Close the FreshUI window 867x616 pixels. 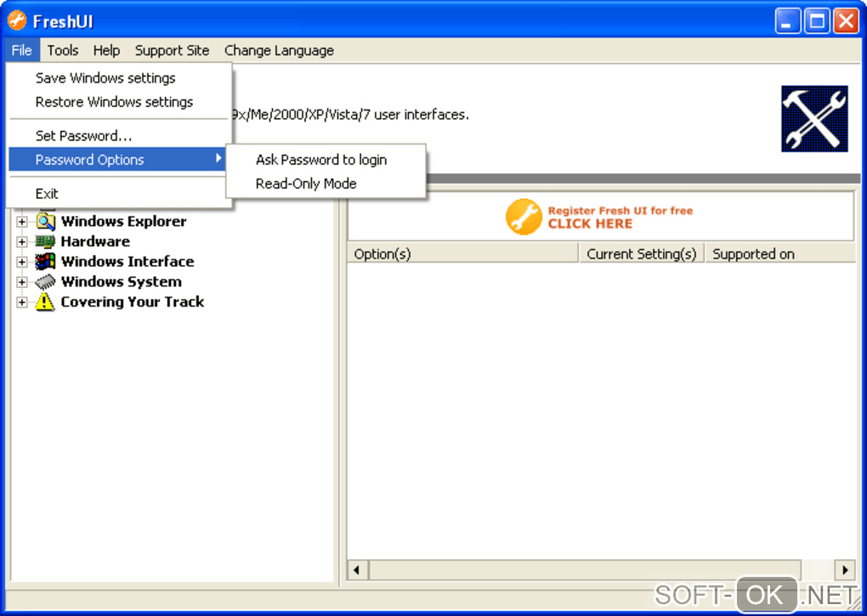pos(846,21)
